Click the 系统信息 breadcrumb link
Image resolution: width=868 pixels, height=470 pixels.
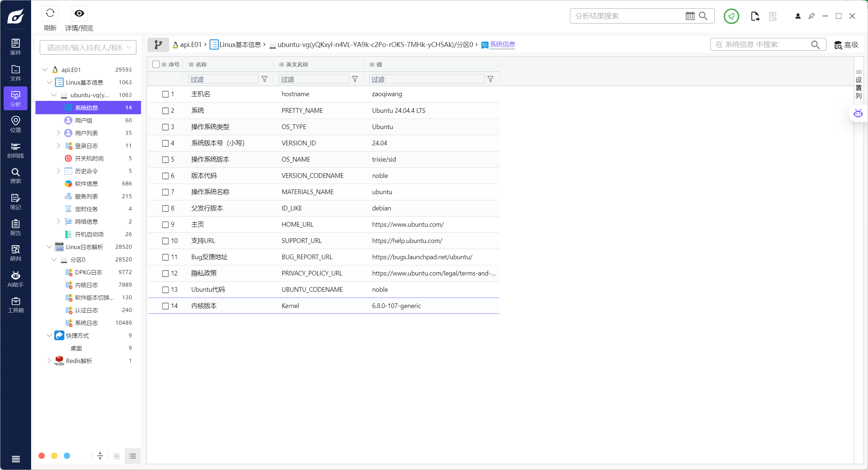point(502,44)
